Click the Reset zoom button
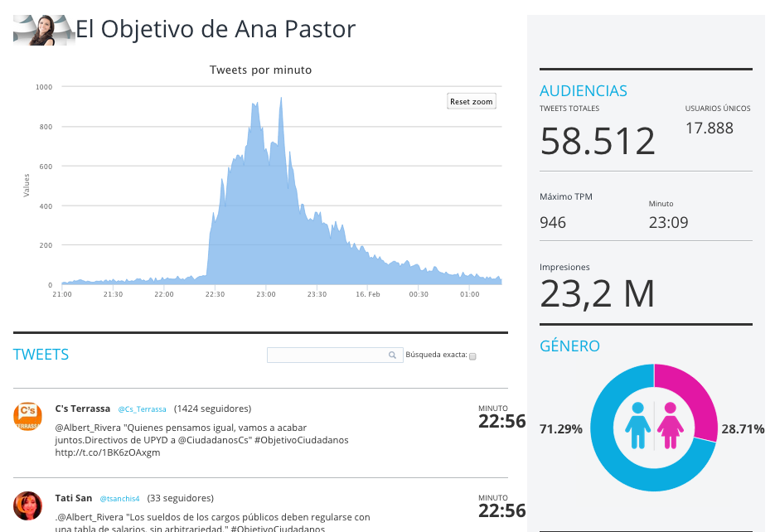Screen dimensions: 775x532 point(472,101)
